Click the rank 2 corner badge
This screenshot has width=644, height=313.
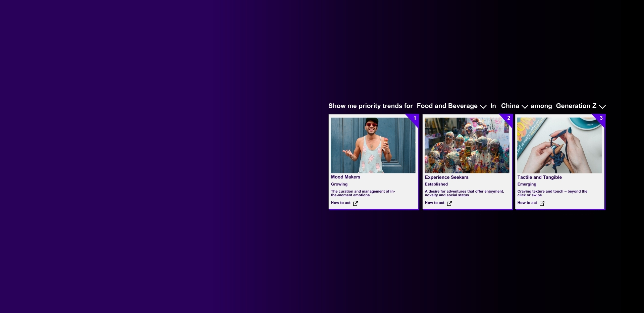508,118
